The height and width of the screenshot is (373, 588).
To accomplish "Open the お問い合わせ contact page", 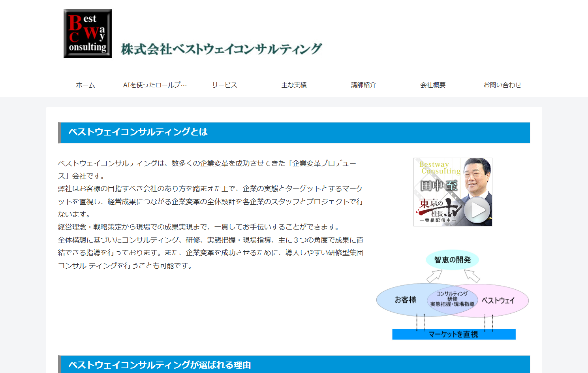I will tap(503, 84).
